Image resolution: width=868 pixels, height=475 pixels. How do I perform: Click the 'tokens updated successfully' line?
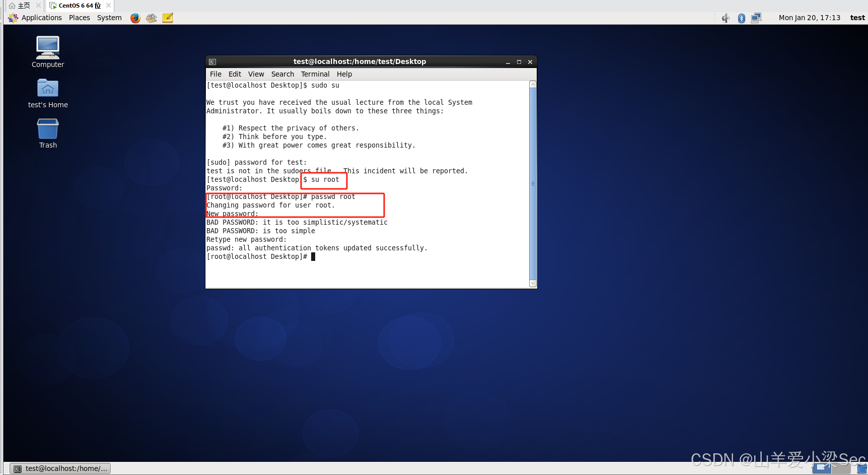pyautogui.click(x=317, y=248)
